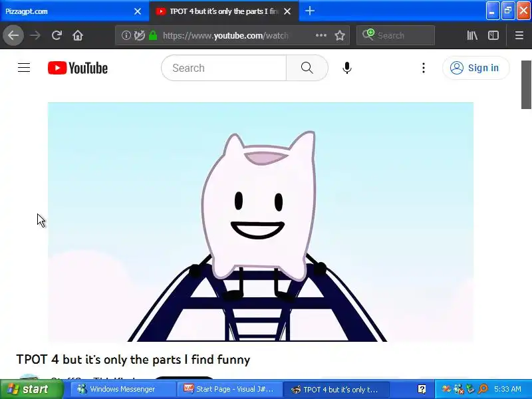This screenshot has width=532, height=399.
Task: Focus the browser toolbar Search box
Action: tap(396, 35)
